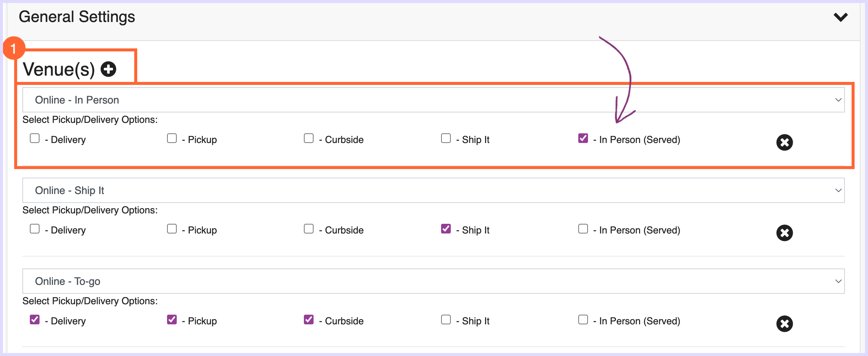Click the General Settings header title
This screenshot has height=356, width=868.
(77, 17)
